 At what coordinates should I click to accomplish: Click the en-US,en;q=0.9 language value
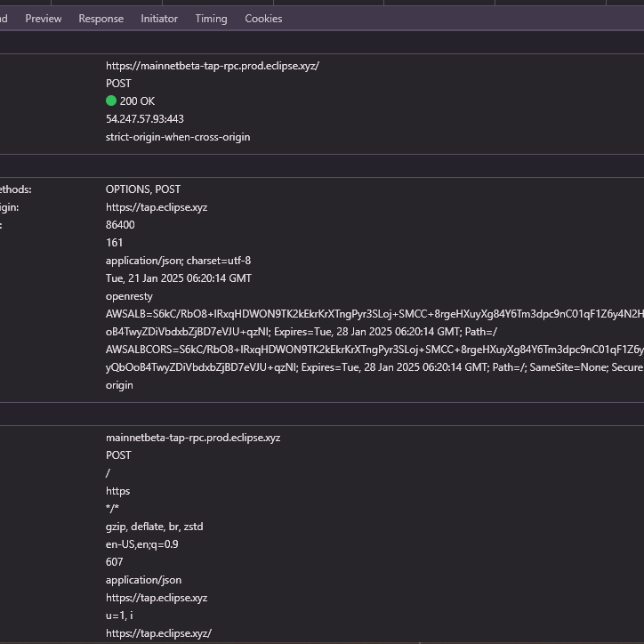click(141, 544)
